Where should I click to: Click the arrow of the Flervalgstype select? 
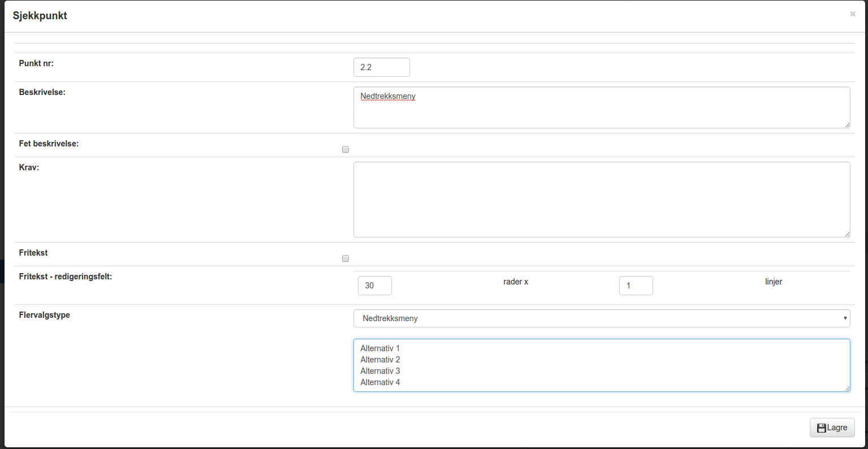[x=845, y=318]
